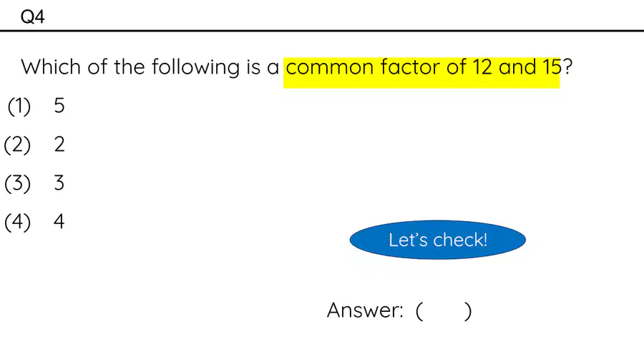
Task: Click the number 15 in the question
Action: (552, 67)
